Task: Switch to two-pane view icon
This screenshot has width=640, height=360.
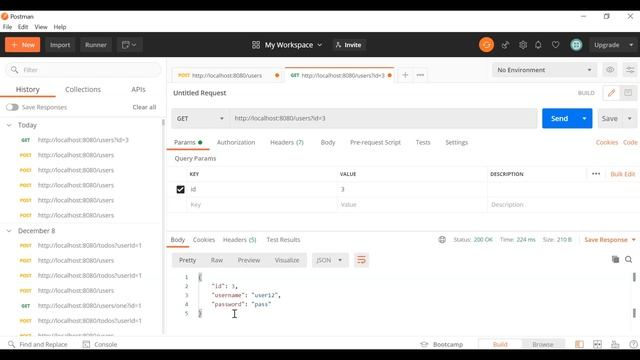Action: coord(597,344)
